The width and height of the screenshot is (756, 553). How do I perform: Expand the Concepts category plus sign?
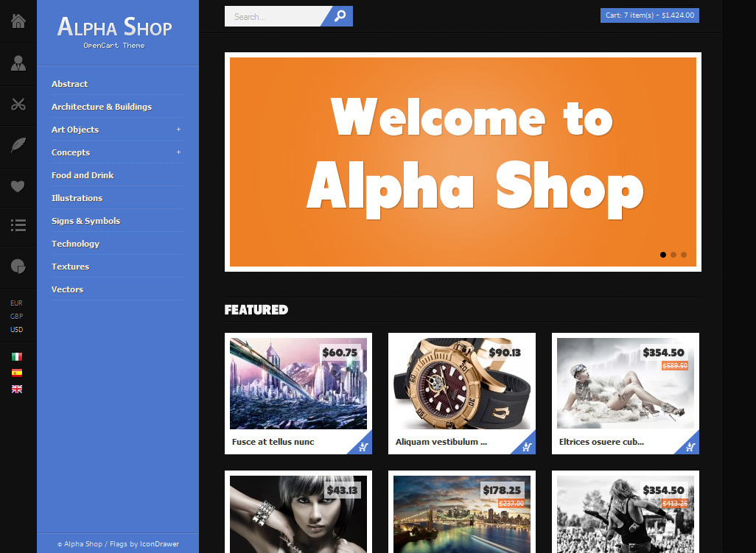click(178, 152)
